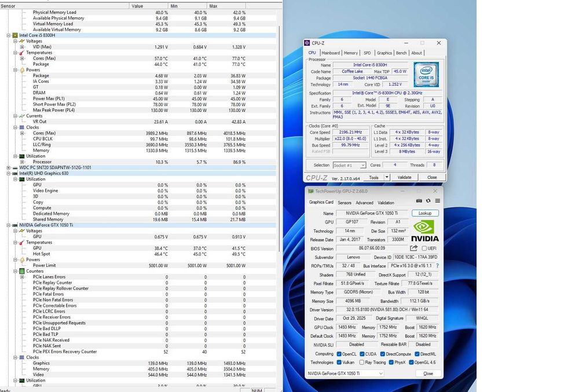Screen dimensions: 579x392
Task: Switch to the Sensors tab in GPU-Z
Action: pyautogui.click(x=344, y=203)
